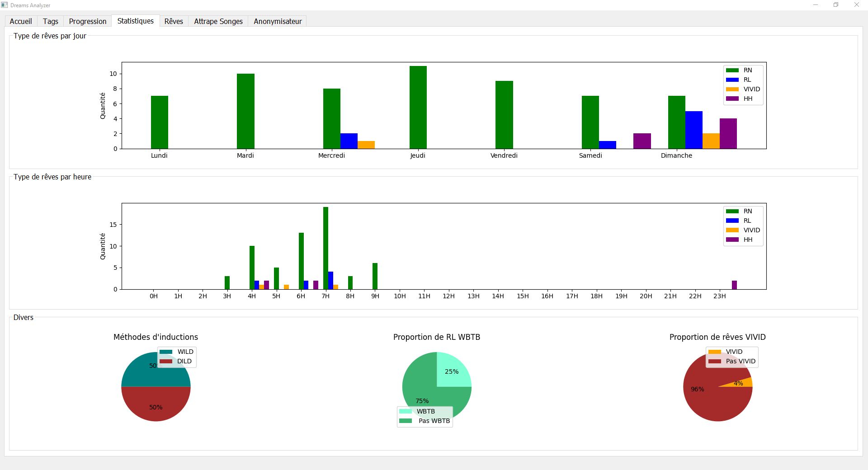Screen dimensions: 868x470
Task: Click the tall green Jeudi RN bar
Action: point(418,107)
